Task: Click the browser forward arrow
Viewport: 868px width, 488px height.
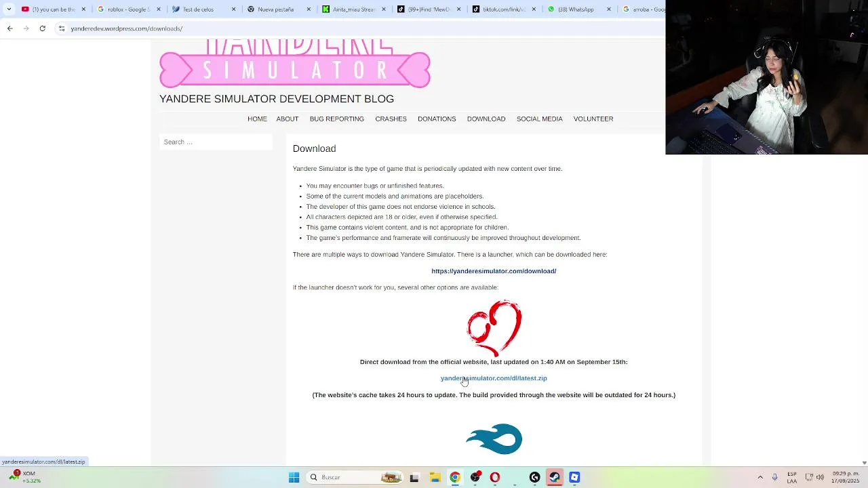Action: coord(26,28)
